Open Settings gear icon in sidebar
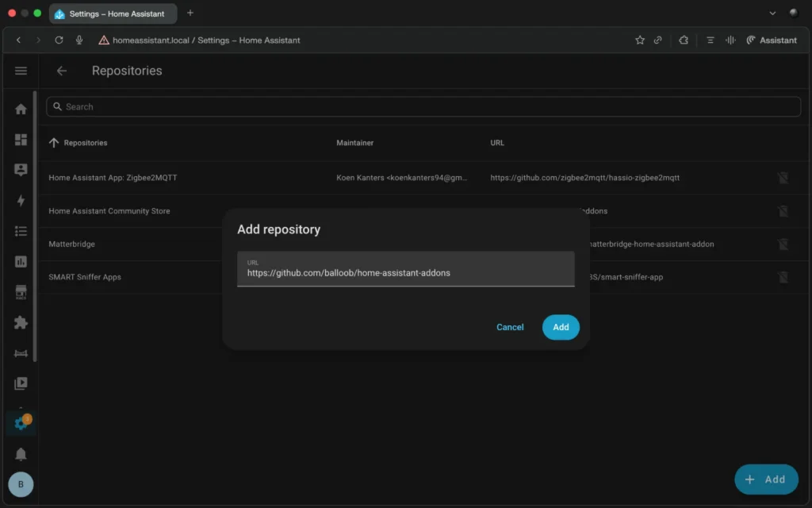Image resolution: width=812 pixels, height=508 pixels. click(21, 424)
